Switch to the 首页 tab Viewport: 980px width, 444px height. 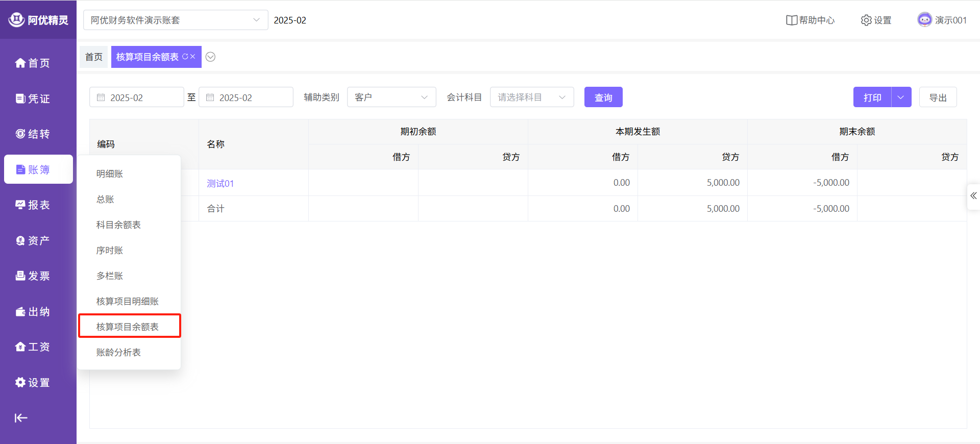click(x=94, y=57)
